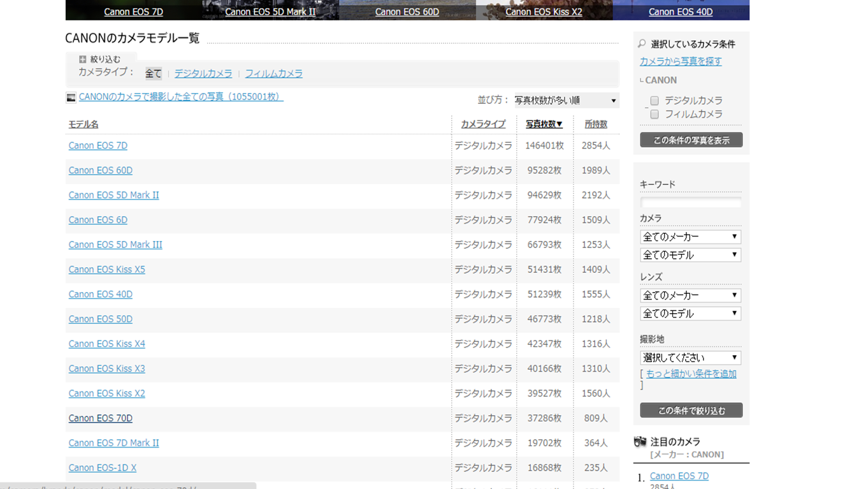Click the camera icon beside 注目のカメラ
868x489 pixels.
[640, 441]
